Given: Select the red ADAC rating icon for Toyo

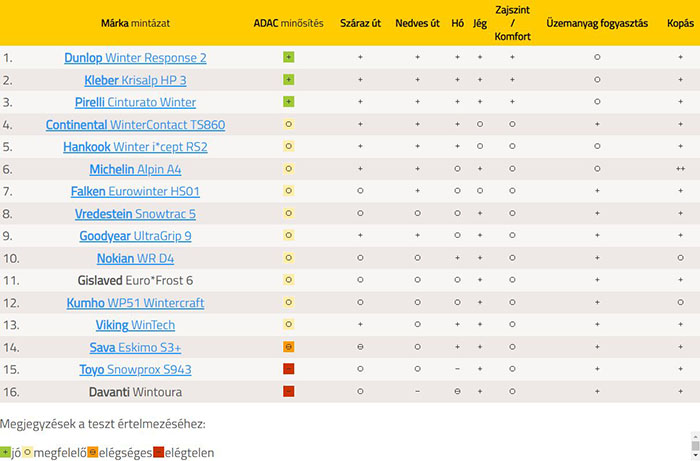Looking at the screenshot, I should pos(288,369).
